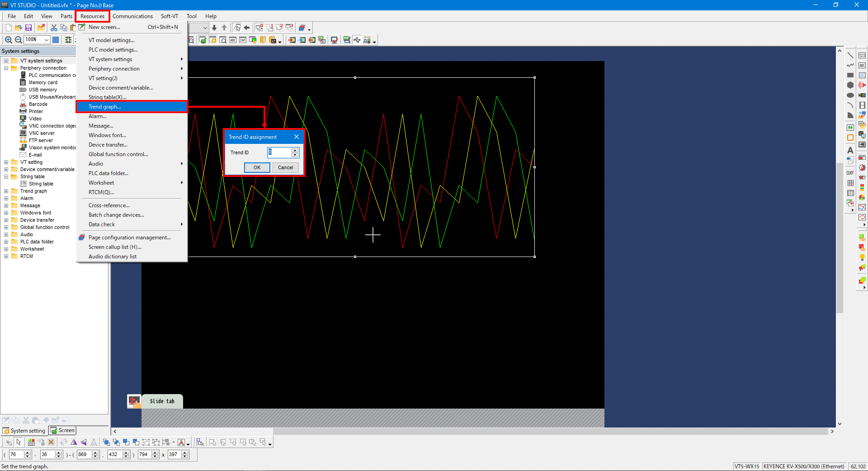868x471 pixels.
Task: Open the 100% zoom level dropdown
Action: pyautogui.click(x=46, y=40)
